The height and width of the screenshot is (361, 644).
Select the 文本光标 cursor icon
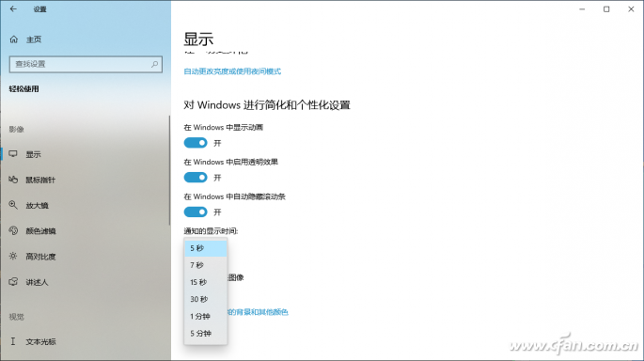[x=13, y=341]
